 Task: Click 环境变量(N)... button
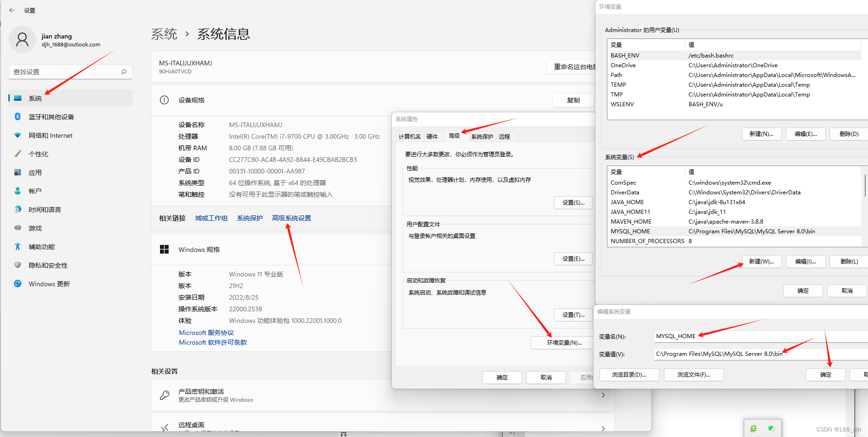[563, 343]
